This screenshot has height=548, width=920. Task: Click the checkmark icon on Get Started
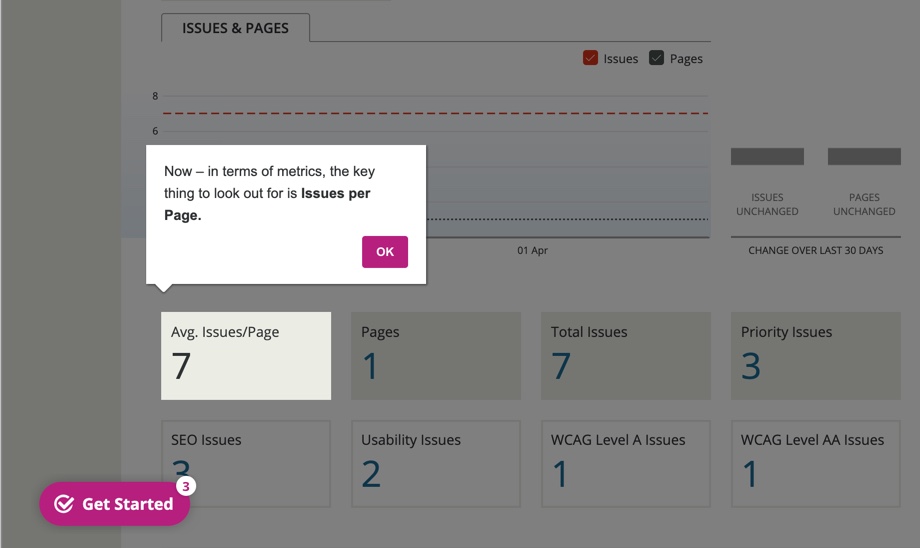(64, 504)
